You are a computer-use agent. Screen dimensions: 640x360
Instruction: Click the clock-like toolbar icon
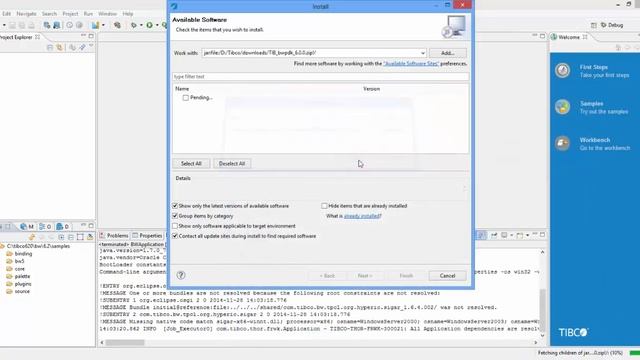[x=69, y=25]
